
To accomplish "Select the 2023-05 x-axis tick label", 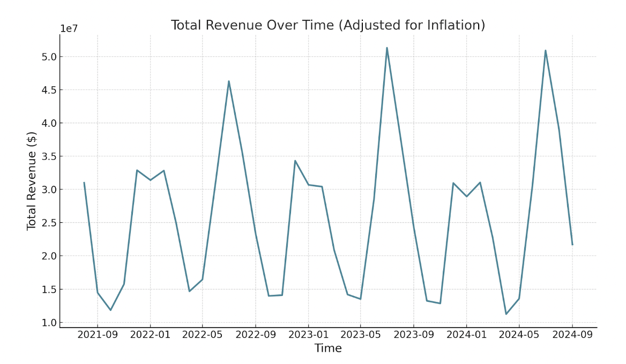I will (x=360, y=335).
